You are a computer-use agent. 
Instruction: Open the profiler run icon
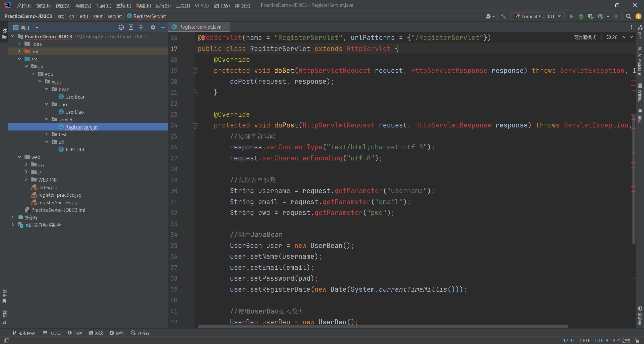601,16
